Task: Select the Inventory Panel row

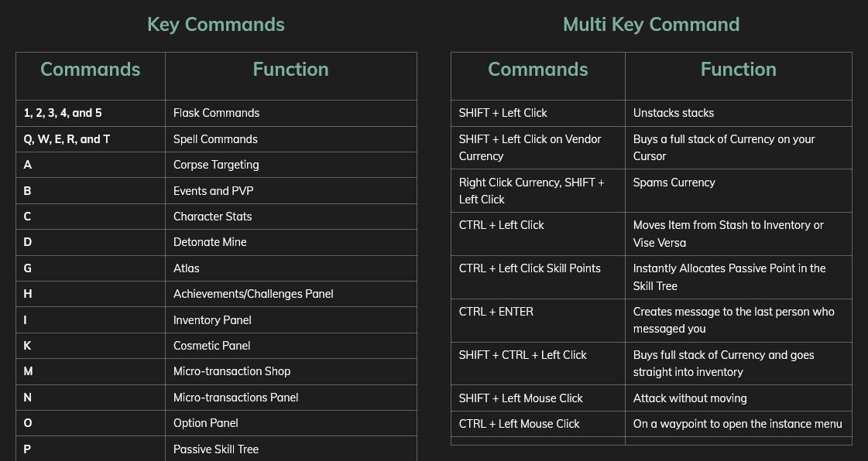Action: click(217, 320)
